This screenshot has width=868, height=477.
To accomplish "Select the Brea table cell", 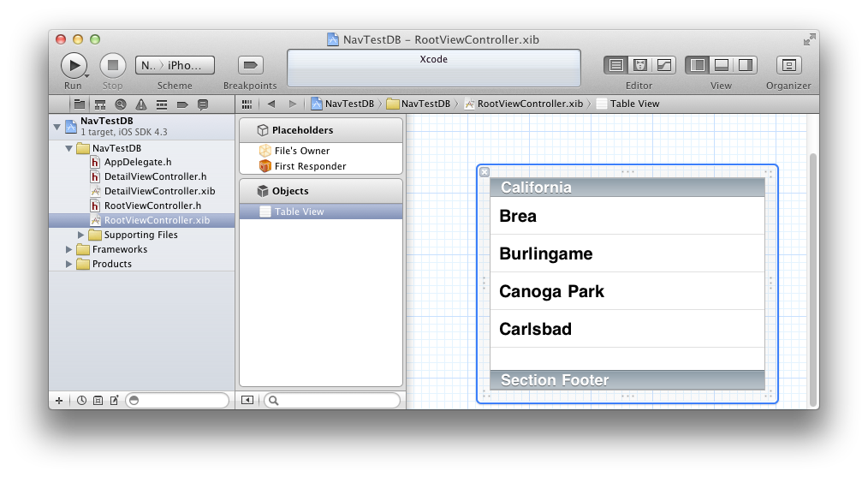I will coord(627,216).
